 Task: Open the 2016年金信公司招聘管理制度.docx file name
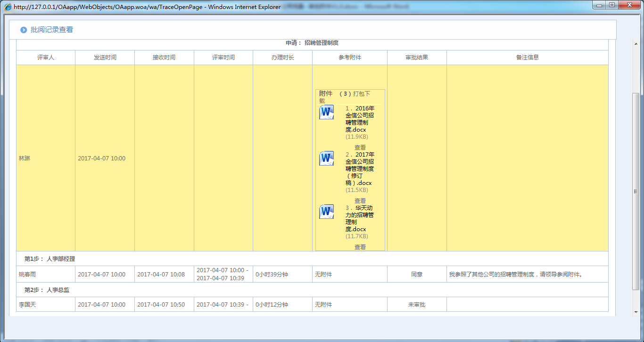tap(360, 119)
